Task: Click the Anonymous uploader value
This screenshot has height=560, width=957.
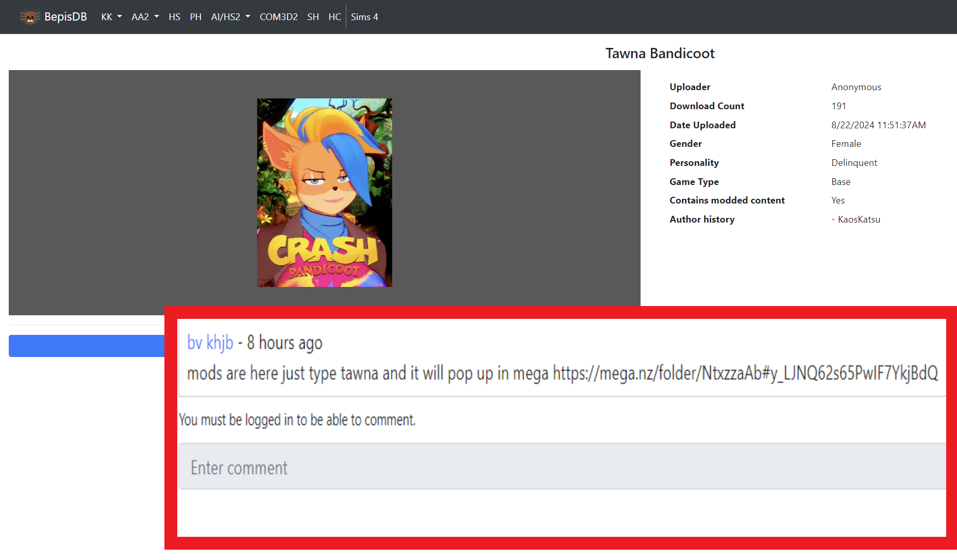Action: 856,87
